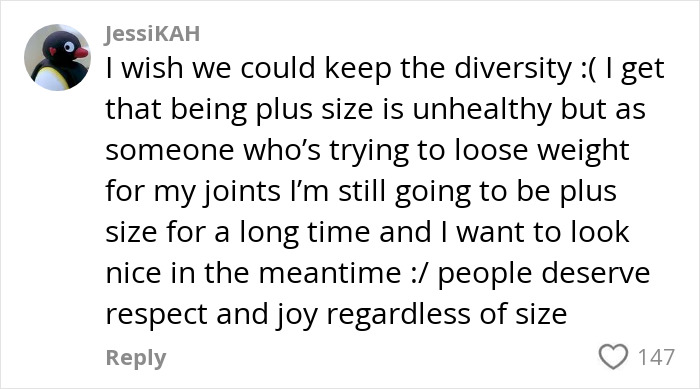Image resolution: width=700 pixels, height=389 pixels.
Task: Click the word "joints" in the comment
Action: tap(242, 192)
